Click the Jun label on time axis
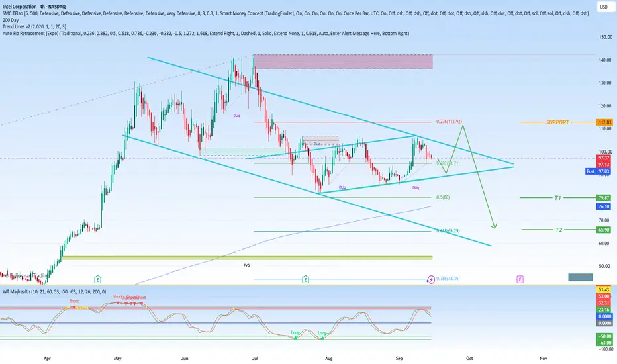Screen dimensions: 617x364 pyautogui.click(x=185, y=358)
